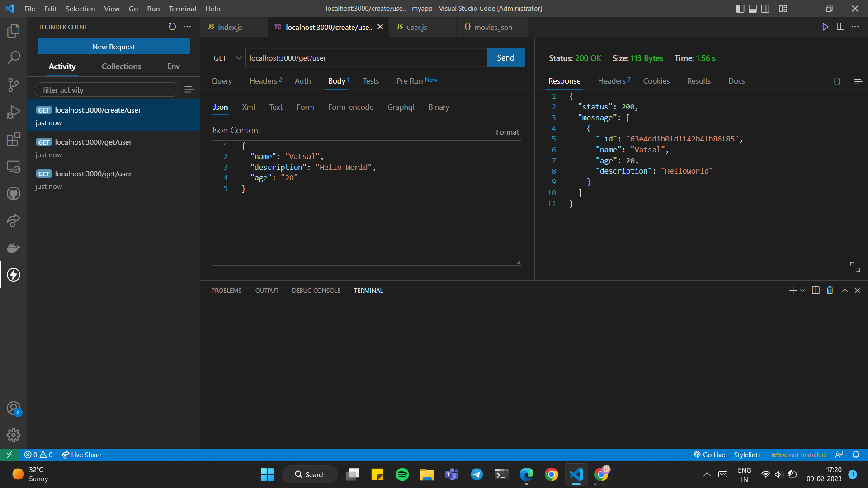Open the GET request method dropdown

(226, 58)
